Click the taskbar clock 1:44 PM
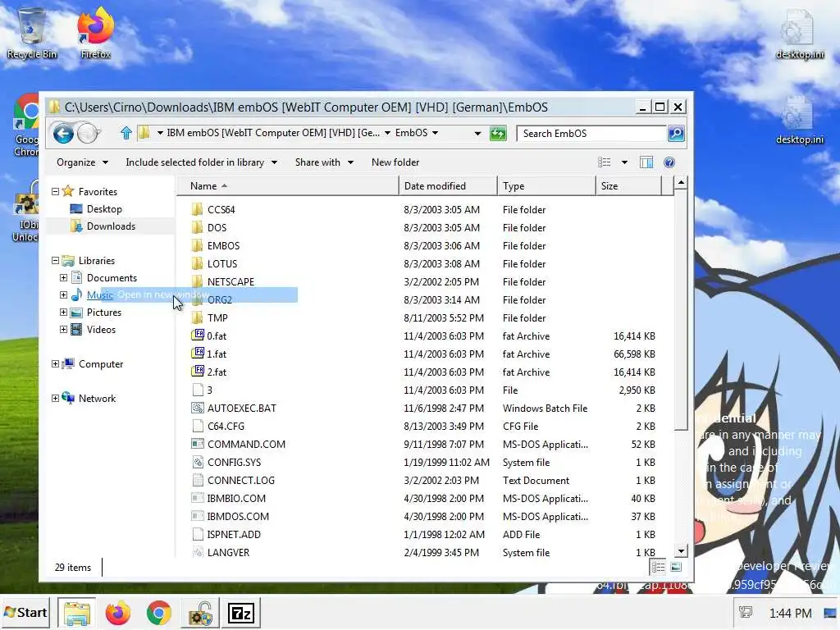This screenshot has height=630, width=840. click(790, 613)
